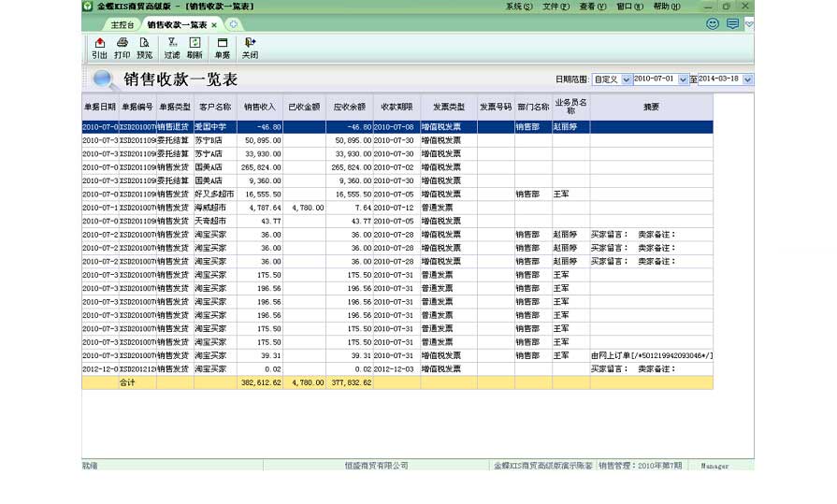Open the 查看 menu
This screenshot has width=837, height=504.
coord(593,7)
